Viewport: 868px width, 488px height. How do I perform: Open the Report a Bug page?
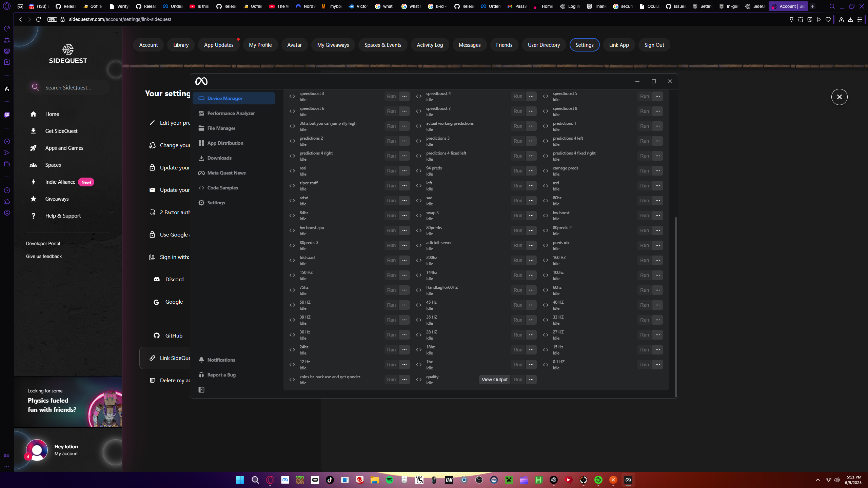(221, 375)
